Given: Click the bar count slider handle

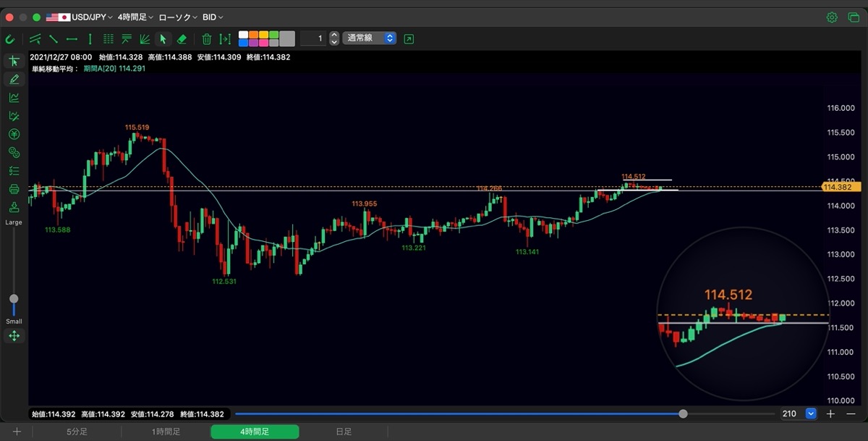Looking at the screenshot, I should 683,413.
